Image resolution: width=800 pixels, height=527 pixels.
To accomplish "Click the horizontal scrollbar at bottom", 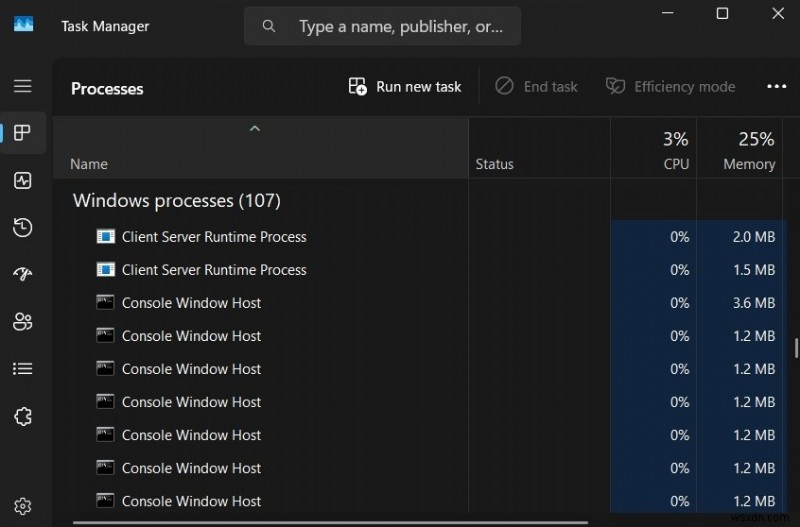I will click(x=331, y=522).
